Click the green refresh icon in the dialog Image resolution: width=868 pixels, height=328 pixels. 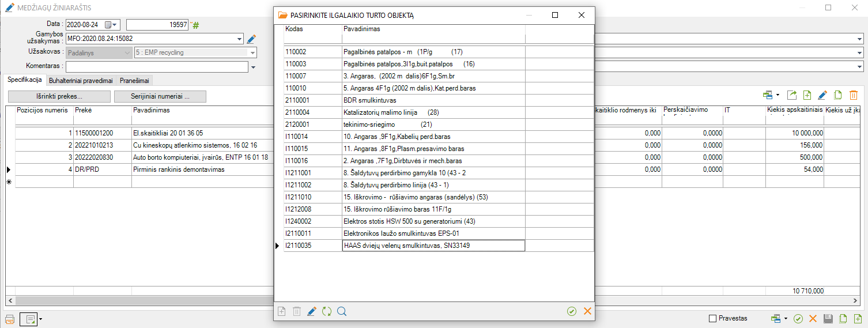(x=327, y=311)
